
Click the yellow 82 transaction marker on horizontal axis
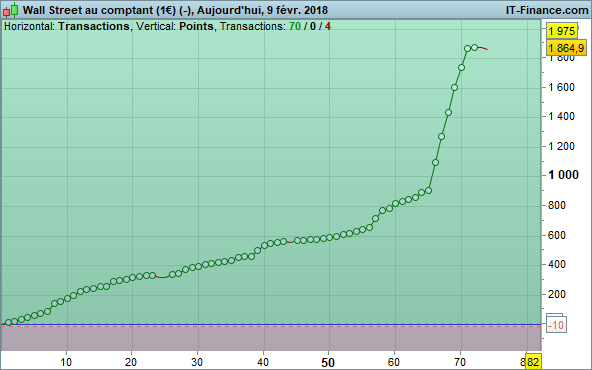pos(533,362)
